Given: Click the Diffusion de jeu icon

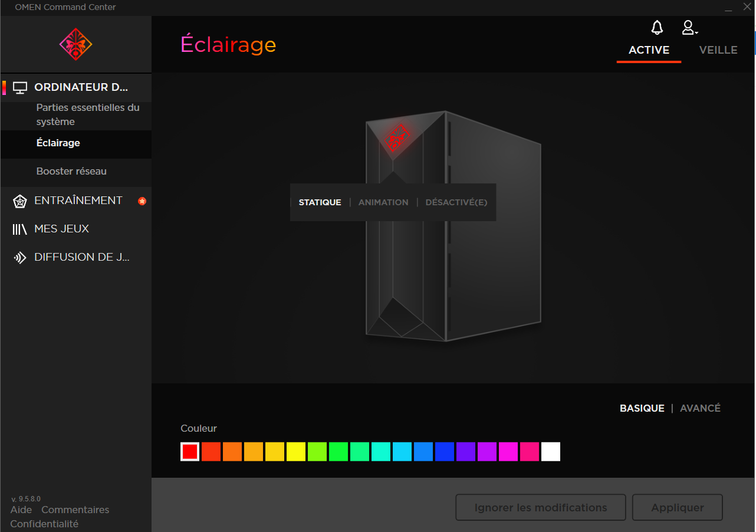Looking at the screenshot, I should (20, 258).
